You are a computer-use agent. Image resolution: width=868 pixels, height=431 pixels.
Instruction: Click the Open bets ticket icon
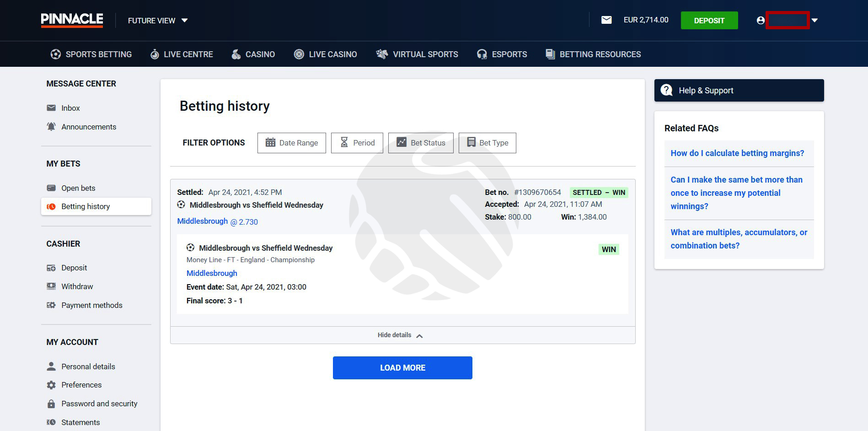pyautogui.click(x=51, y=188)
